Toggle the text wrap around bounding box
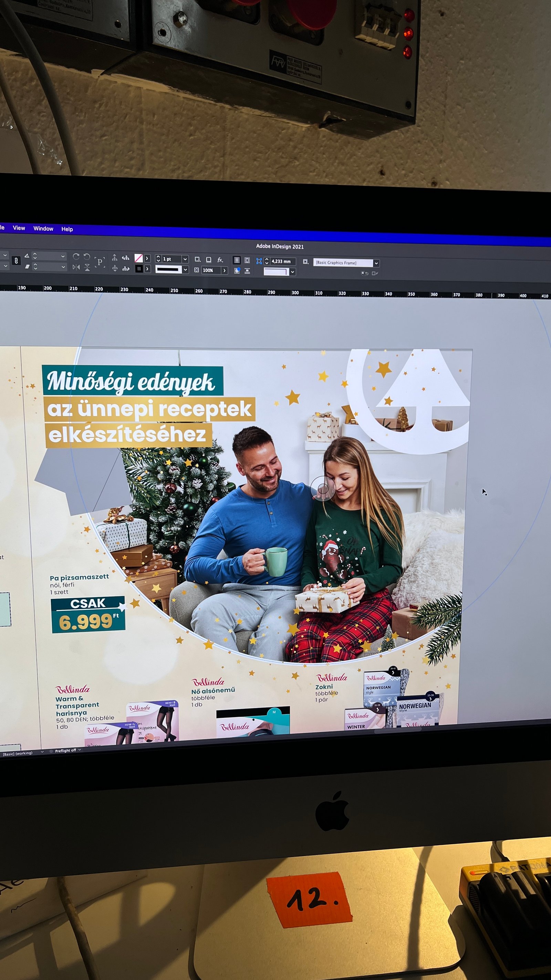This screenshot has height=980, width=551. [x=247, y=260]
